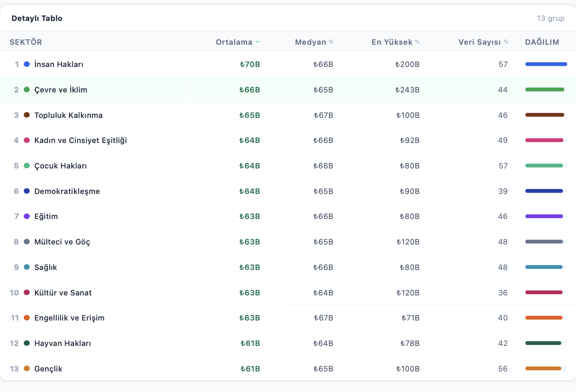
Task: Open the İnsan Hakları row
Action: [x=288, y=64]
